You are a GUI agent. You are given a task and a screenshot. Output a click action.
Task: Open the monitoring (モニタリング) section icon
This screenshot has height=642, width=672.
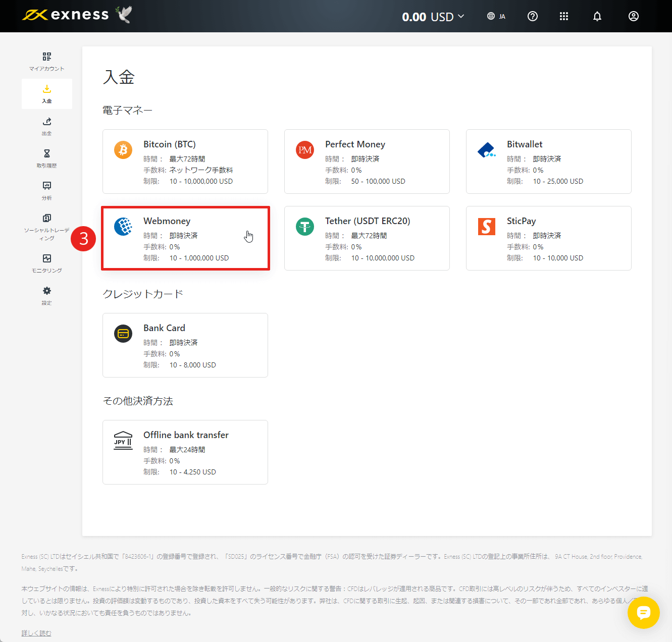46,262
